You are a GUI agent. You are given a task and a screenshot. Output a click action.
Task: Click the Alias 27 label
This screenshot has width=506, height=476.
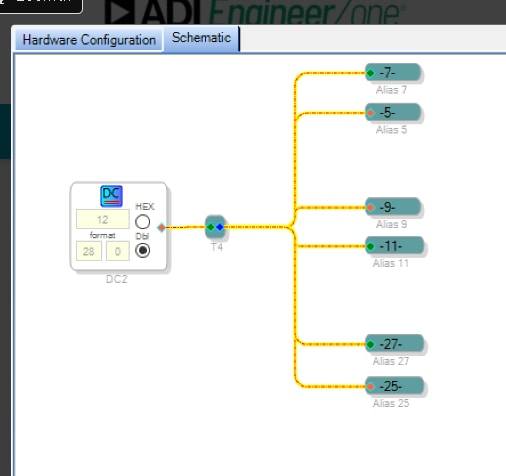click(x=391, y=361)
